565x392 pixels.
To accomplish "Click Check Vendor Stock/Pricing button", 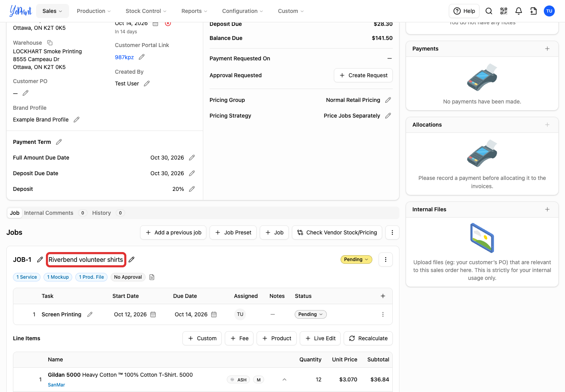I will [337, 232].
